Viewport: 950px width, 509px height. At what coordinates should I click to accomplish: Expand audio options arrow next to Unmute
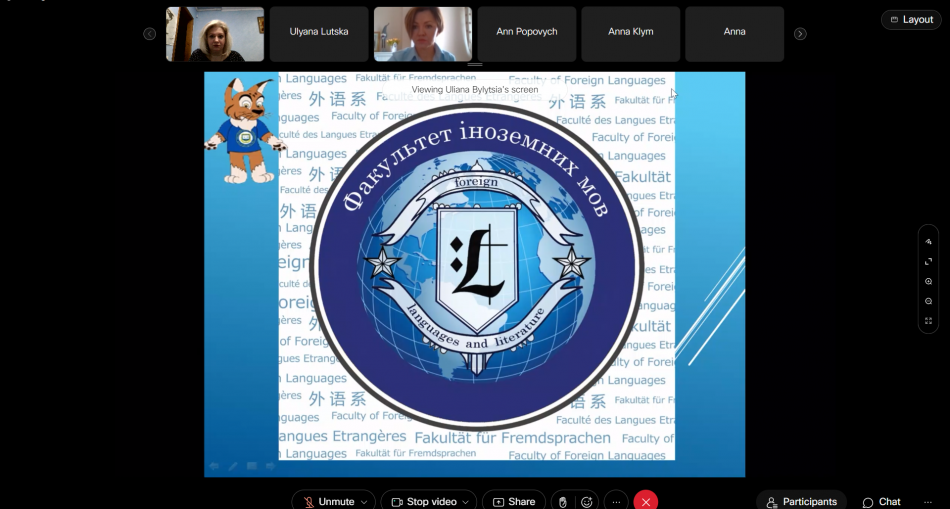point(364,501)
